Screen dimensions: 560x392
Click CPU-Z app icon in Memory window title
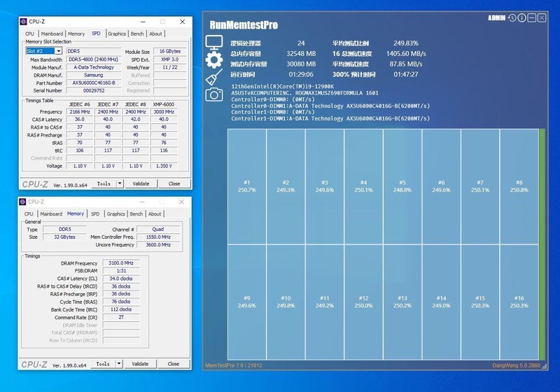[22, 202]
